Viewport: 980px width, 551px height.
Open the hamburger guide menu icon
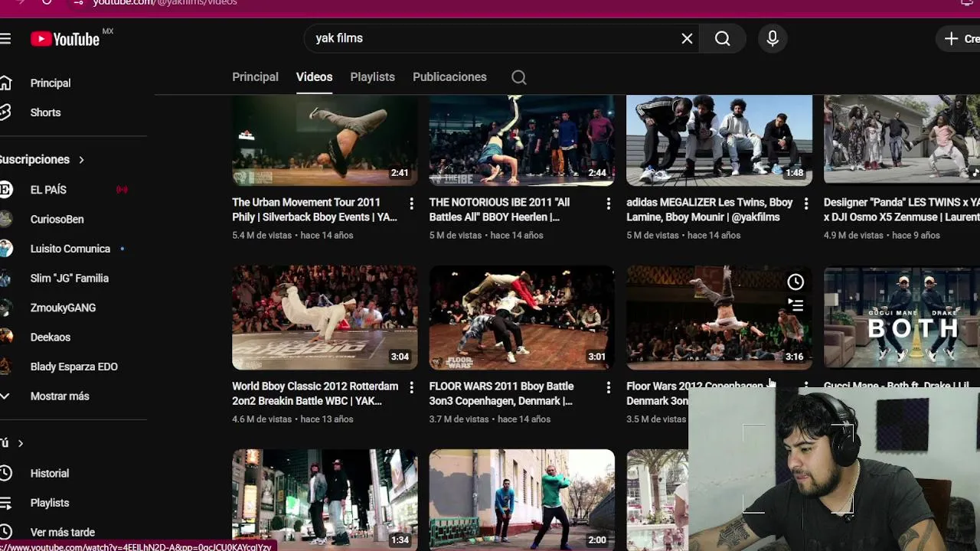click(5, 38)
